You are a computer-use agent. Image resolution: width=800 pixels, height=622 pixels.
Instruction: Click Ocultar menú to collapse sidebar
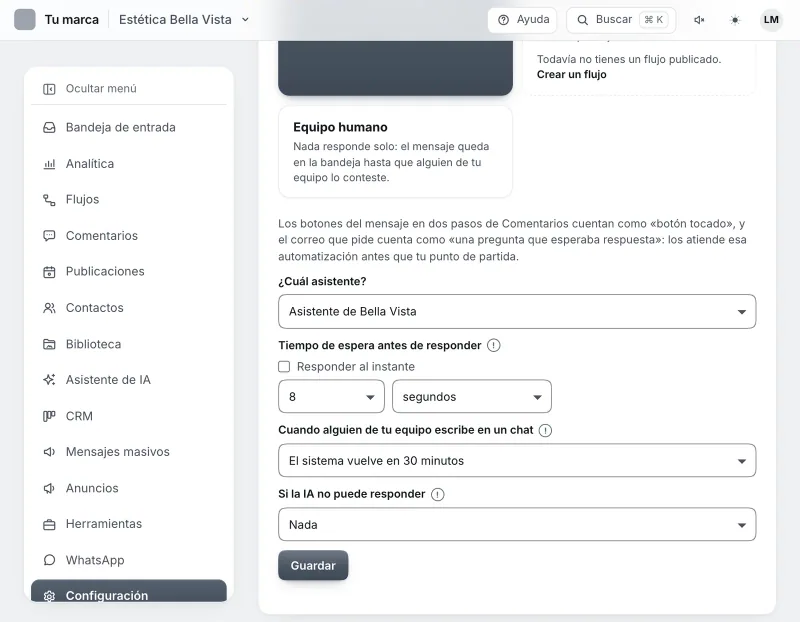coord(129,89)
